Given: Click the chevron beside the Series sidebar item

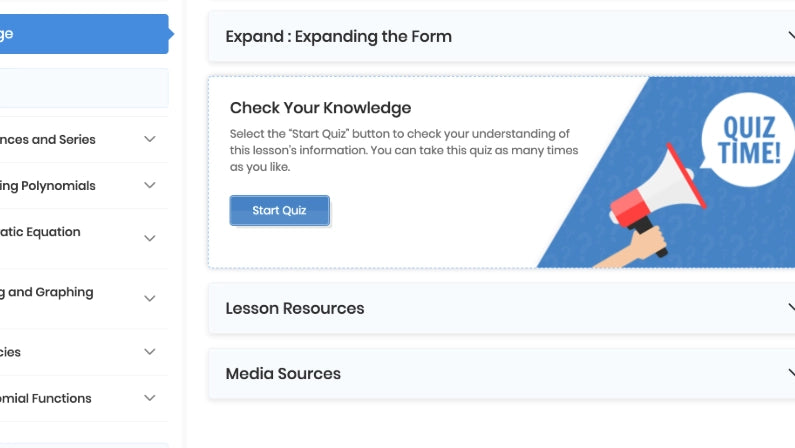Looking at the screenshot, I should coord(150,140).
